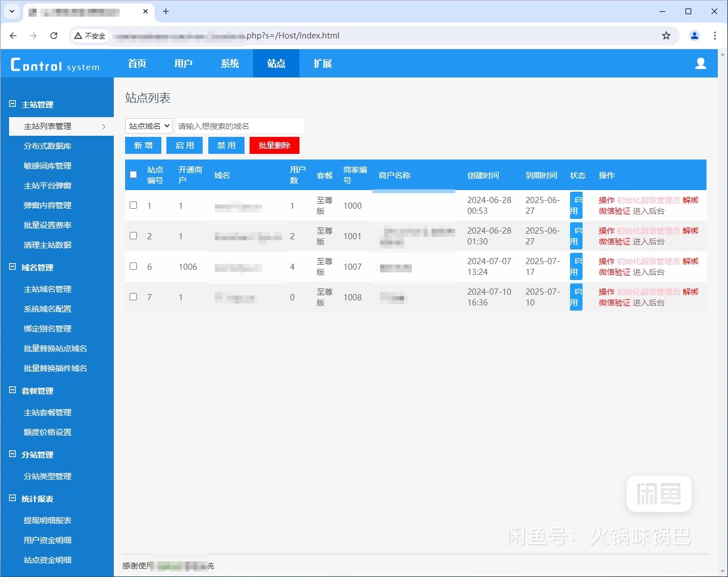Image resolution: width=728 pixels, height=577 pixels.
Task: Collapse the 主站管理 sidebar section
Action: [12, 104]
